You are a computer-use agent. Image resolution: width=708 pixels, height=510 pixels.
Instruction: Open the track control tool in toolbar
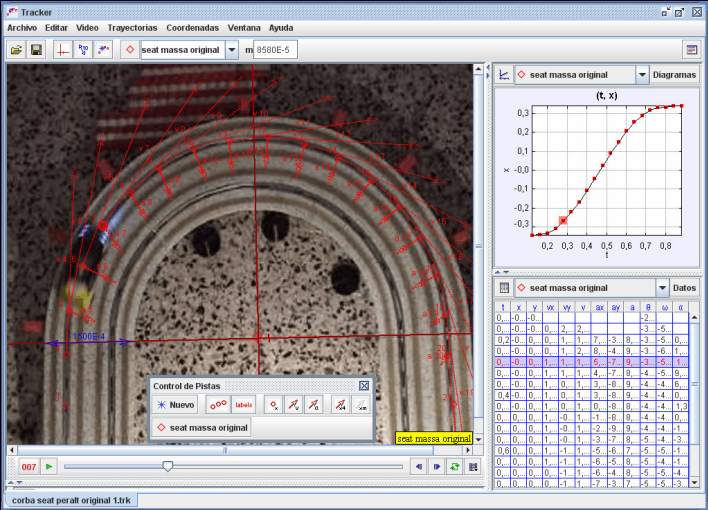[x=104, y=50]
